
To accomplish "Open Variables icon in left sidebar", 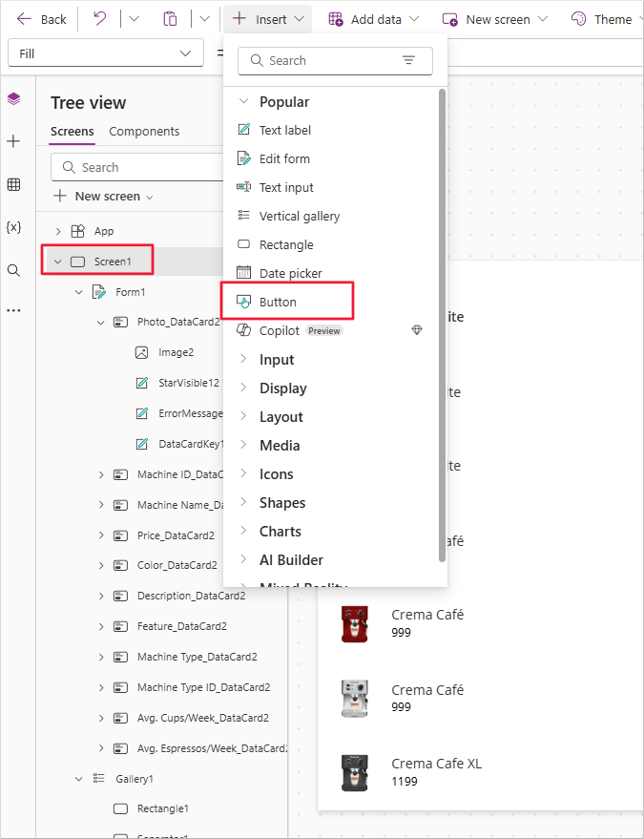I will pyautogui.click(x=13, y=227).
